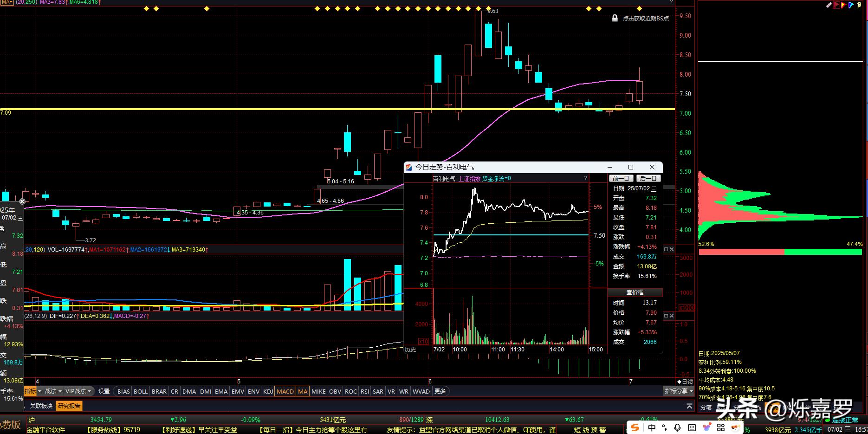Click the 4.65 - 4.66 gap label
The height and width of the screenshot is (434, 868).
click(x=330, y=201)
